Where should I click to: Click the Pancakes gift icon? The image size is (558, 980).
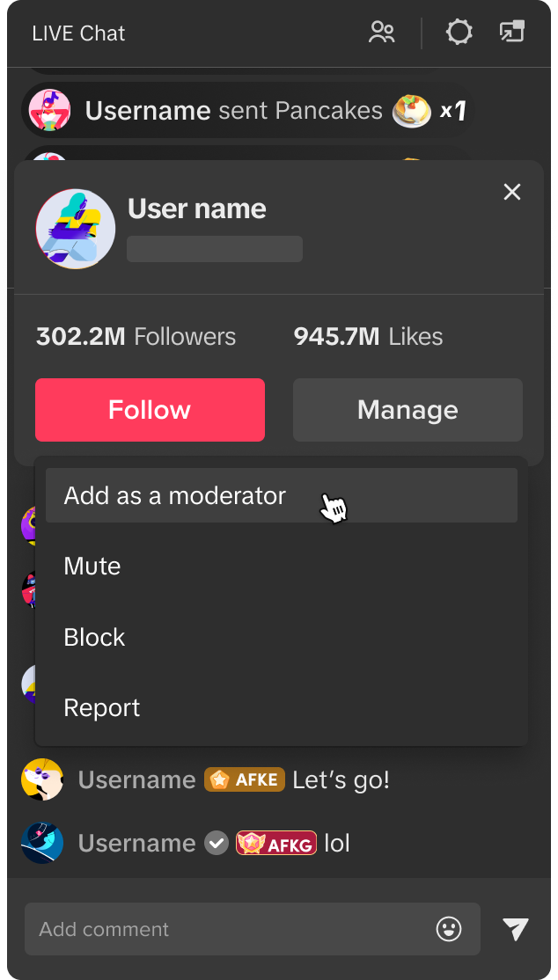coord(411,111)
